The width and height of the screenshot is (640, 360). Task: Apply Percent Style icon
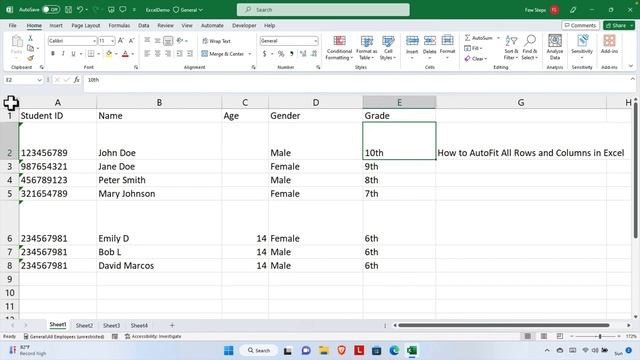tap(281, 54)
